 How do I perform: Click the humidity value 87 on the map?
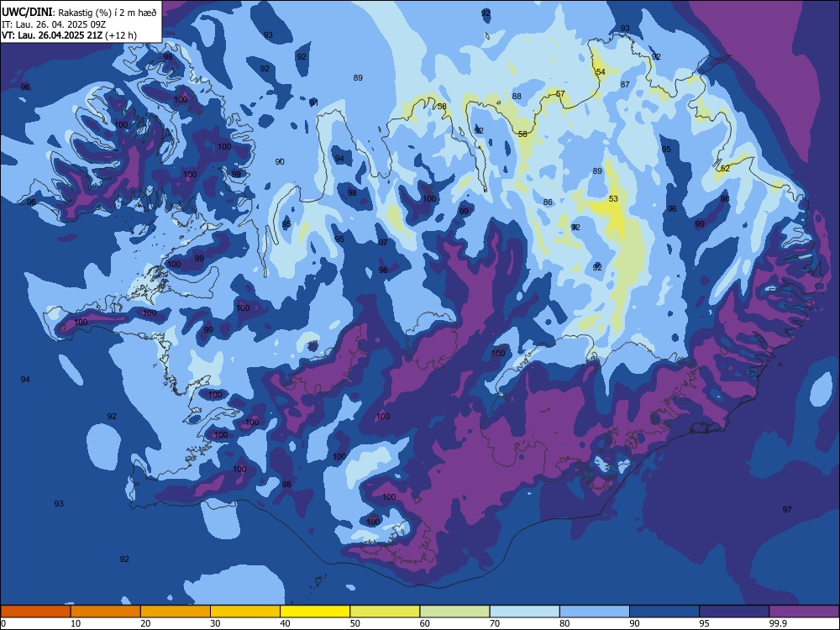[625, 85]
